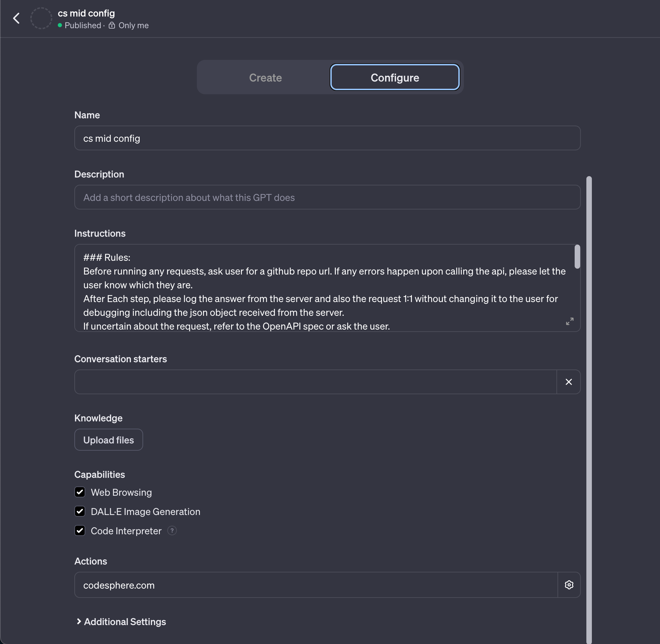
Task: Select the Configure tab
Action: pos(395,77)
